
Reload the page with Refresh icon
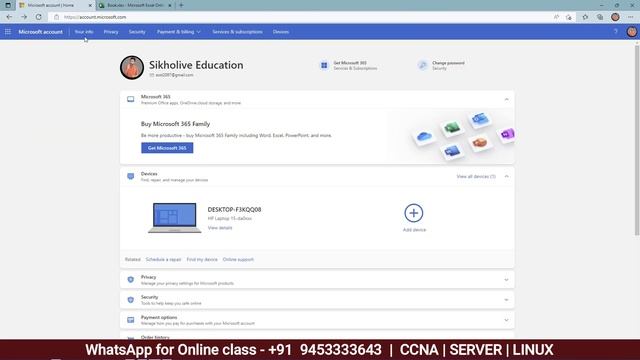click(x=38, y=17)
